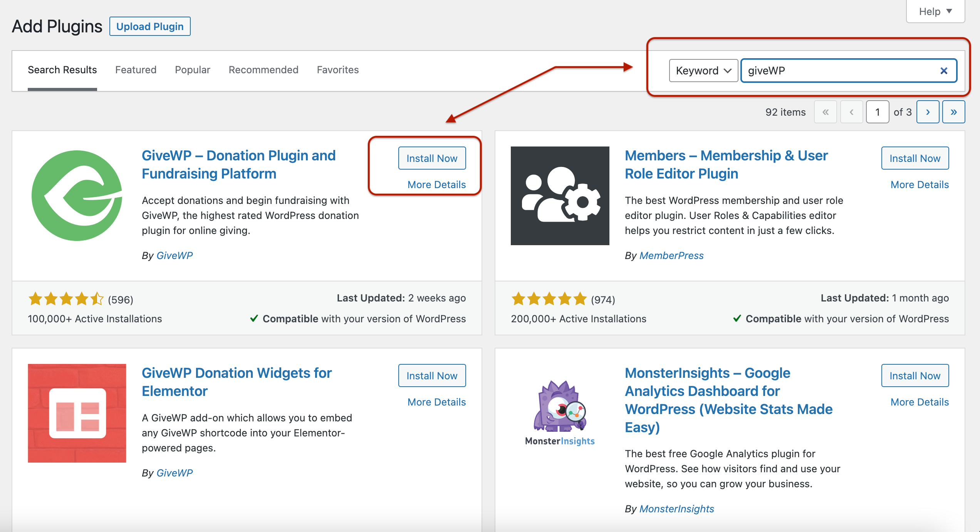Open More Details for MonsterInsights
This screenshot has height=532, width=980.
pos(920,402)
